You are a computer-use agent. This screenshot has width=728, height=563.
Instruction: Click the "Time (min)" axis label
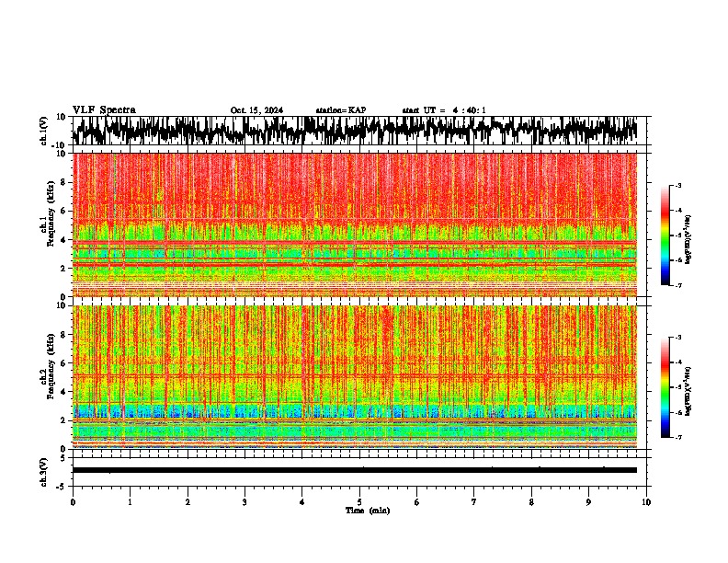tap(368, 511)
